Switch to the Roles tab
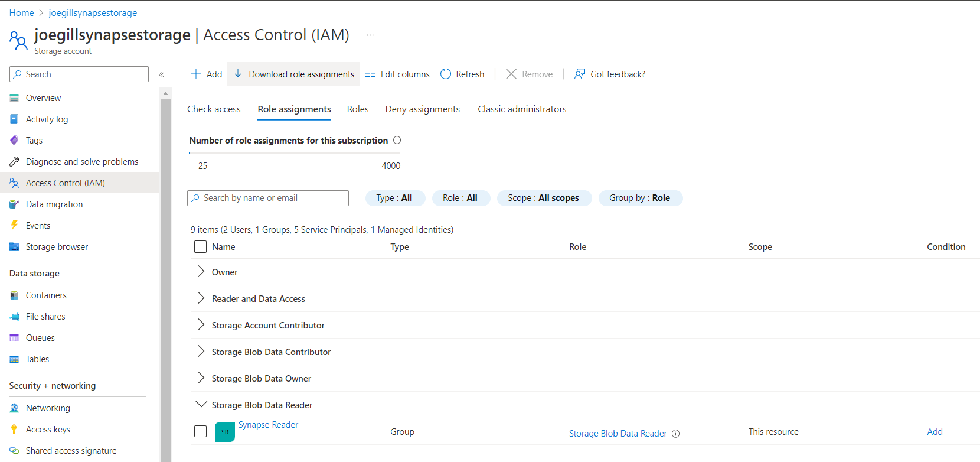The width and height of the screenshot is (980, 462). point(358,109)
